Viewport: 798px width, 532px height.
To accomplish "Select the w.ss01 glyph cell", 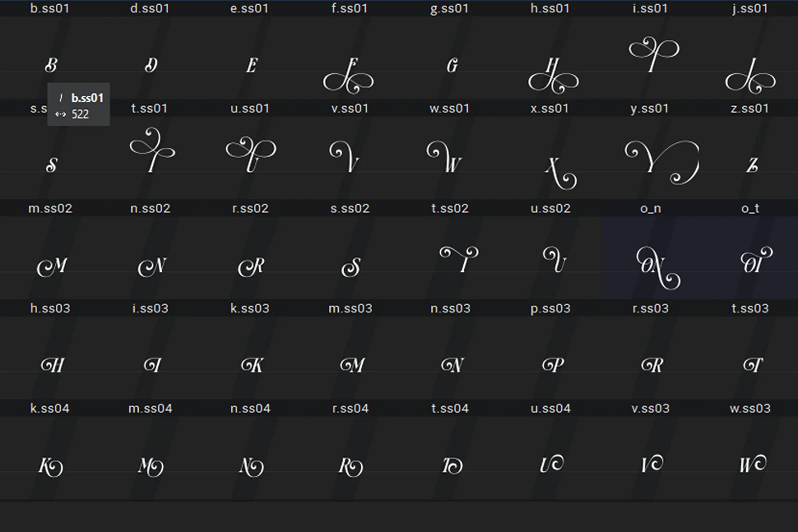I will point(444,157).
